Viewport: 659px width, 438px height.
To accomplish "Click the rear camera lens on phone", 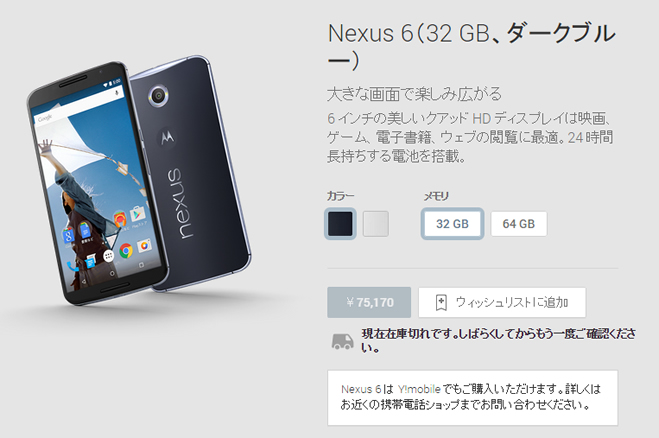I will click(158, 96).
